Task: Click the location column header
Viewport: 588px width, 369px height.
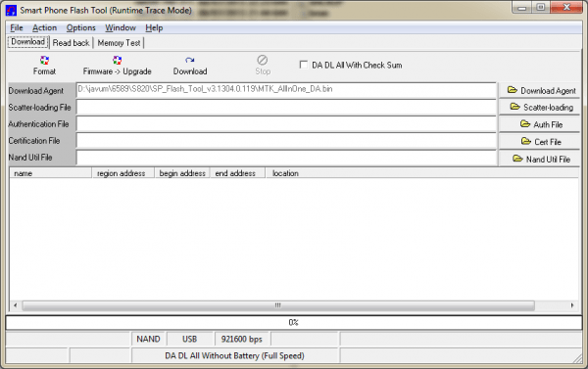Action: pyautogui.click(x=422, y=173)
